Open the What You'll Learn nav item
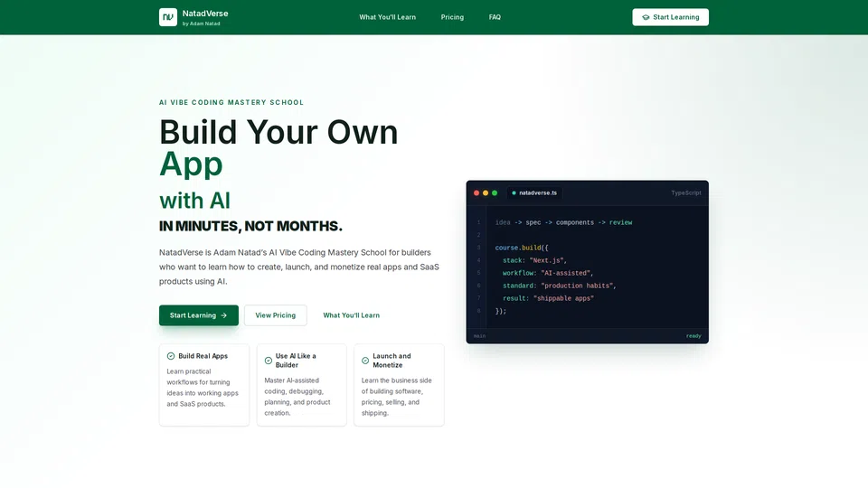The width and height of the screenshot is (868, 488). [388, 17]
